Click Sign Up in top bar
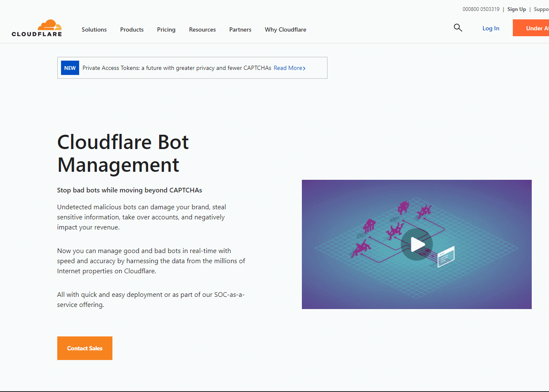This screenshot has height=392, width=549. pos(516,9)
